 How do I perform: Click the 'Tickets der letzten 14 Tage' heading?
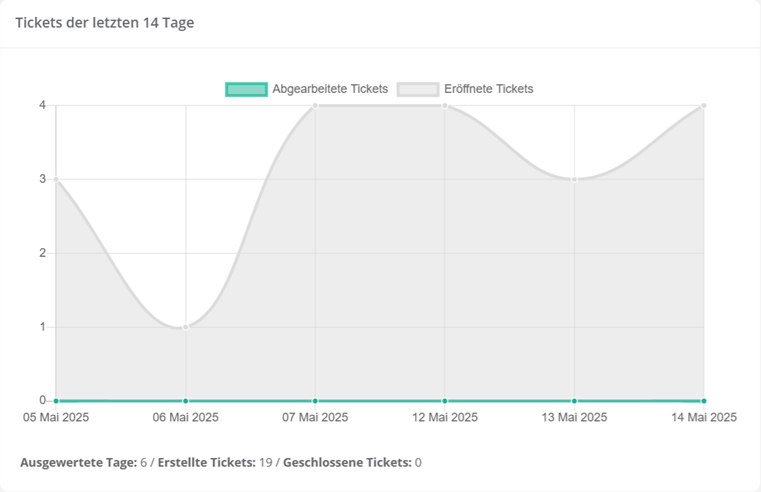coord(105,23)
